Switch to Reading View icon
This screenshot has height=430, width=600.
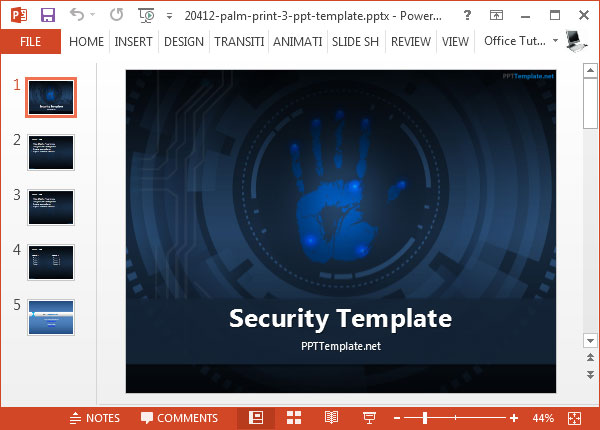coord(331,418)
